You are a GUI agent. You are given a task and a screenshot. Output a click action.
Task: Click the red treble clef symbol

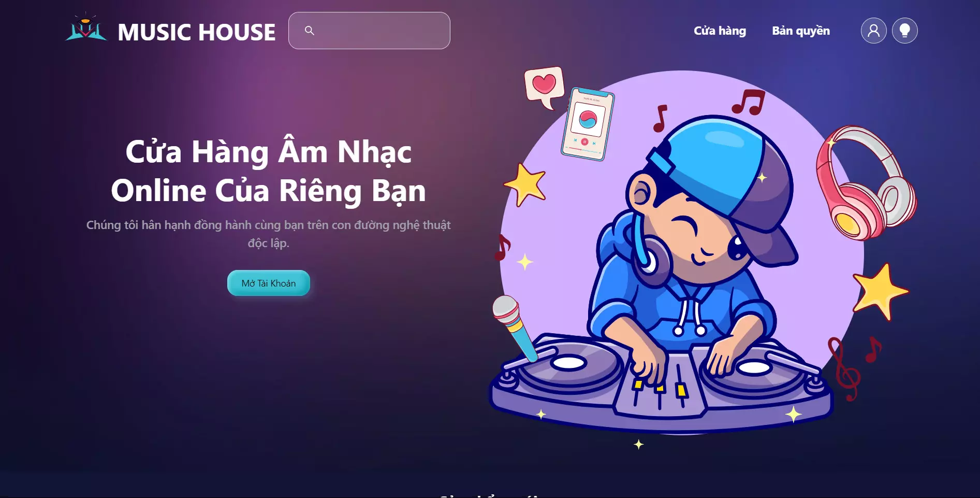843,368
